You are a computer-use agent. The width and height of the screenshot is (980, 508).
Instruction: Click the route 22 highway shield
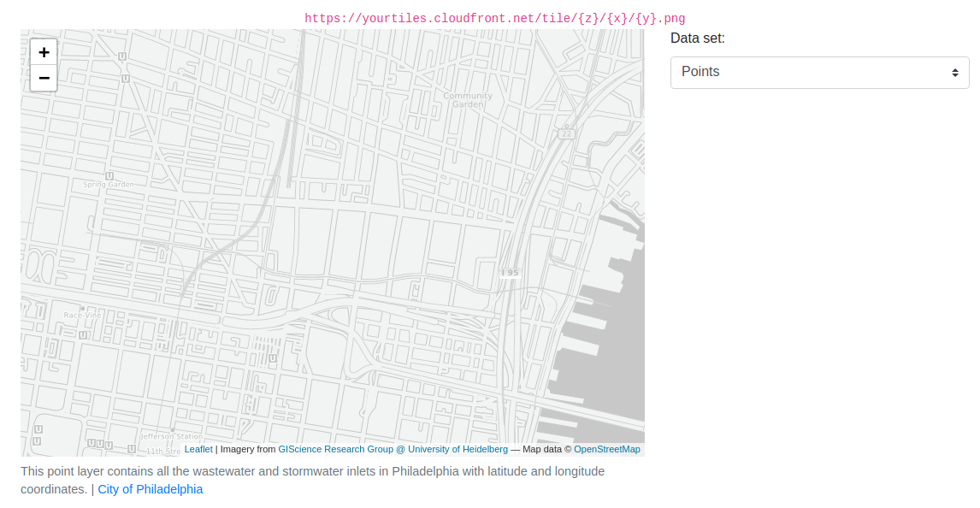pos(565,133)
